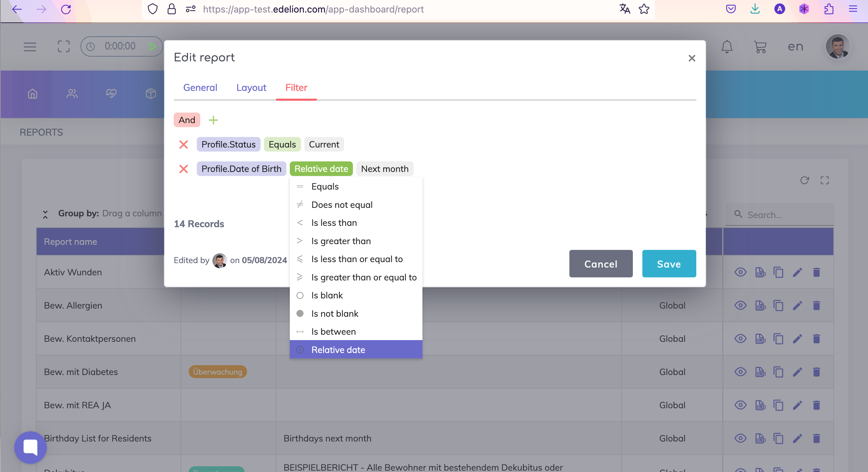Remove the Profile.Status filter row
Viewport: 868px width, 472px height.
click(x=184, y=144)
